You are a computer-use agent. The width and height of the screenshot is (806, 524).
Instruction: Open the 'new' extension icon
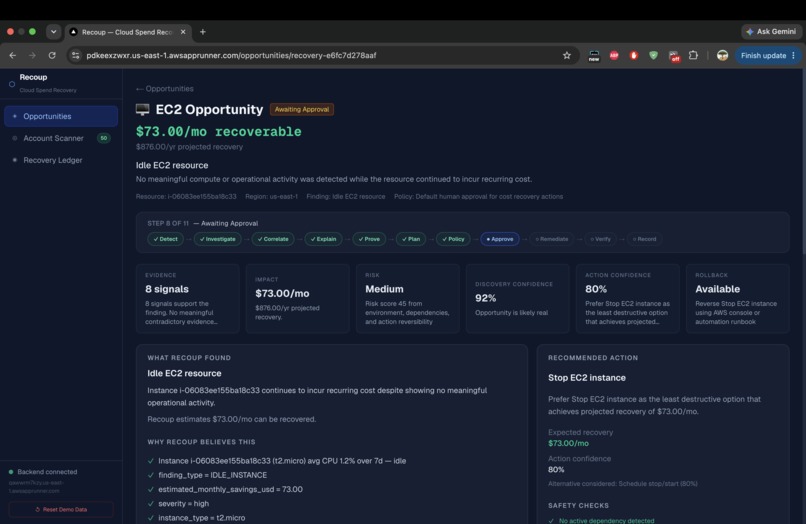tap(594, 56)
